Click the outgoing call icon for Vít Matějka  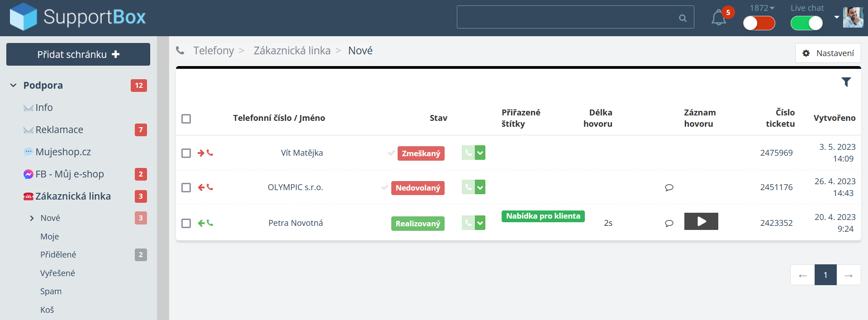205,153
